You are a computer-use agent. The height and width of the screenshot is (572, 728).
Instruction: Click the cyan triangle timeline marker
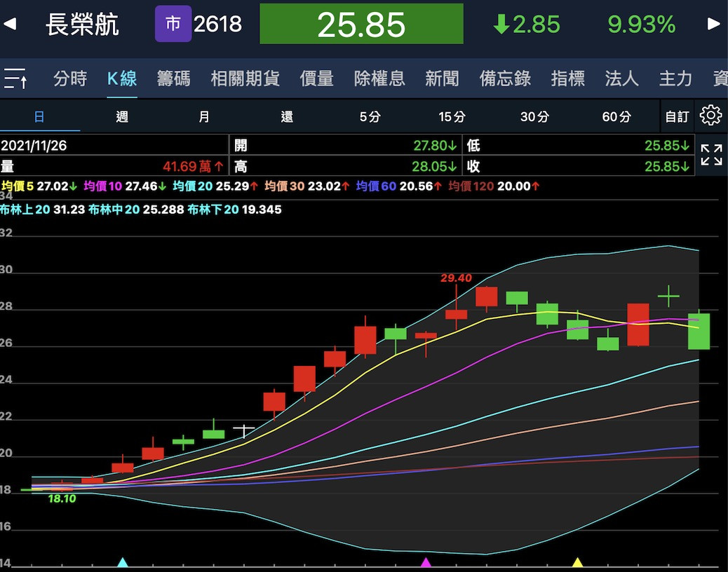pyautogui.click(x=123, y=562)
